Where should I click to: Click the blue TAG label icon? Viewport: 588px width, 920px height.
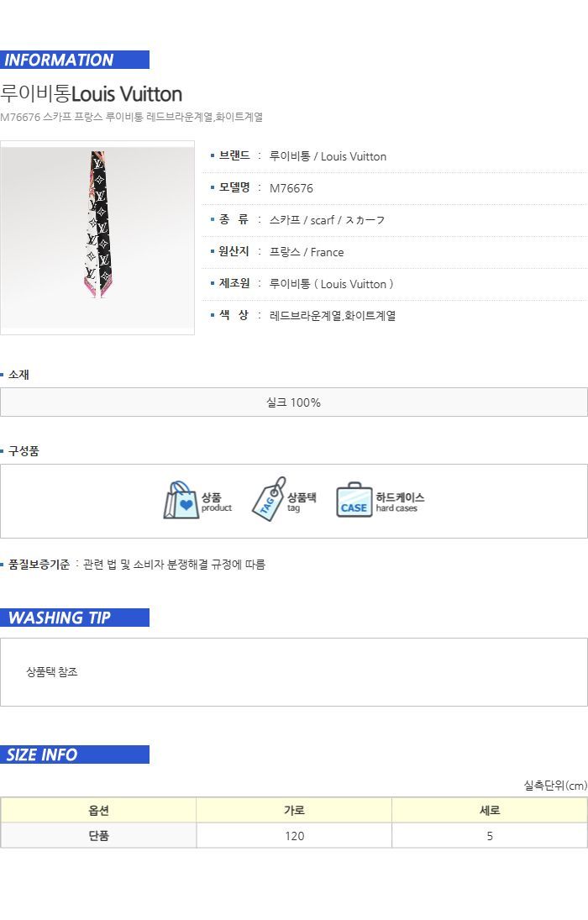tap(269, 499)
